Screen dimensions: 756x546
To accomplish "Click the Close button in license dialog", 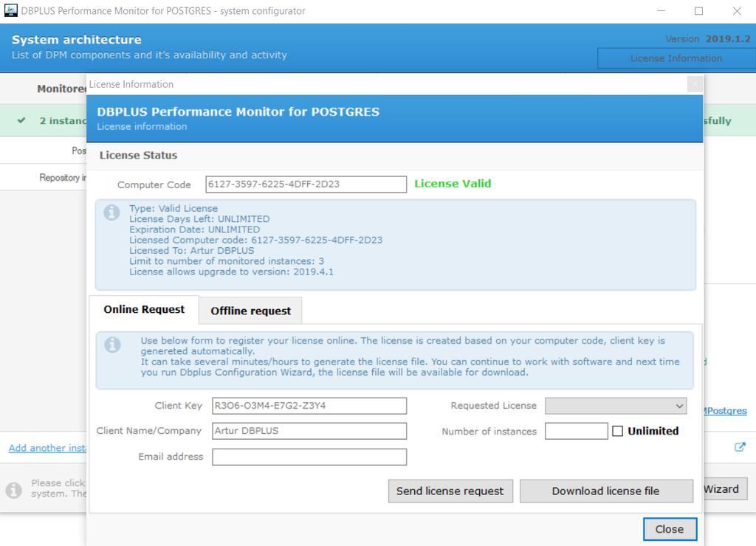I will click(670, 529).
